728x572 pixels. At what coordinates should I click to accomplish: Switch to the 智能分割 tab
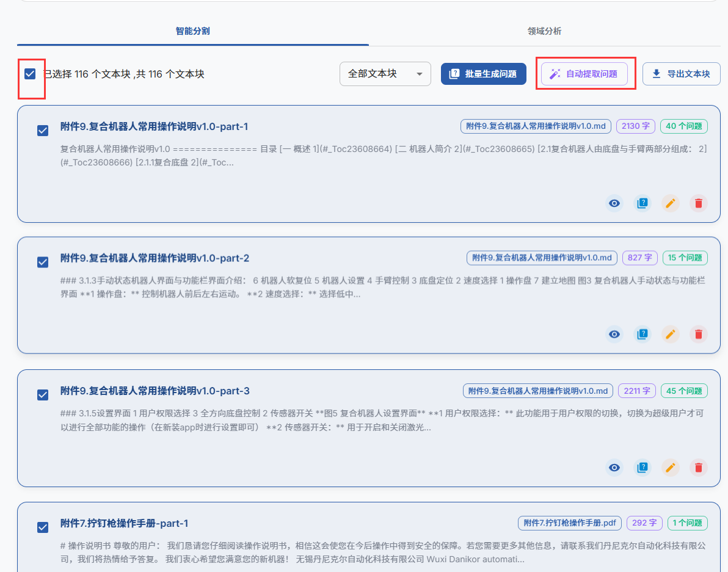pyautogui.click(x=192, y=31)
